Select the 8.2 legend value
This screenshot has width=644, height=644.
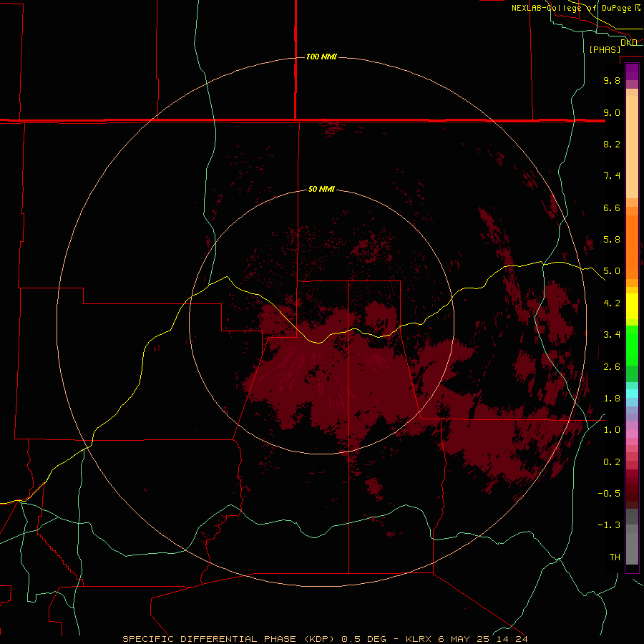(612, 144)
